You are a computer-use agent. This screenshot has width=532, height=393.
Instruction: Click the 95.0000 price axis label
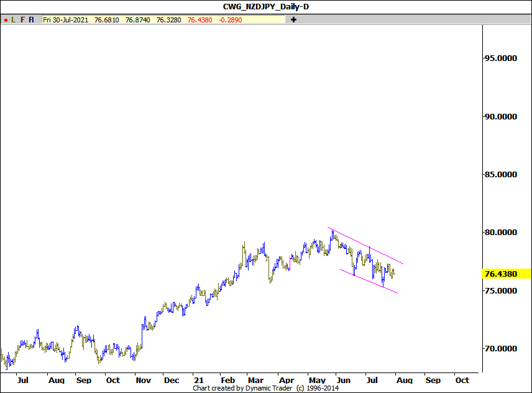click(501, 58)
